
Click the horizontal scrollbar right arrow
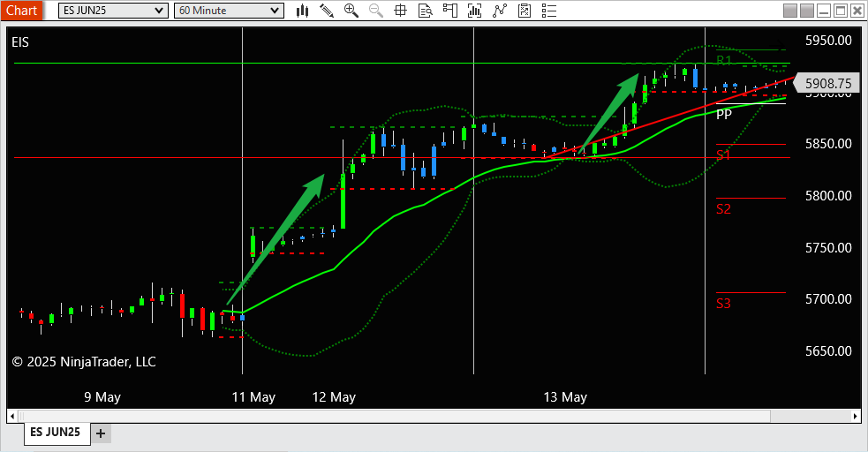(856, 416)
